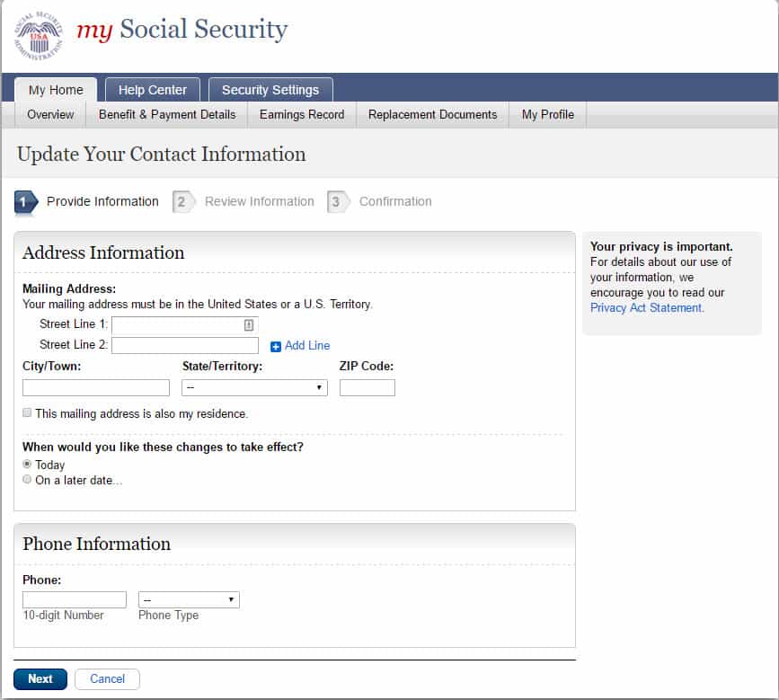This screenshot has width=779, height=700.
Task: Click the autofill icon in Street Line 1
Action: coord(248,325)
